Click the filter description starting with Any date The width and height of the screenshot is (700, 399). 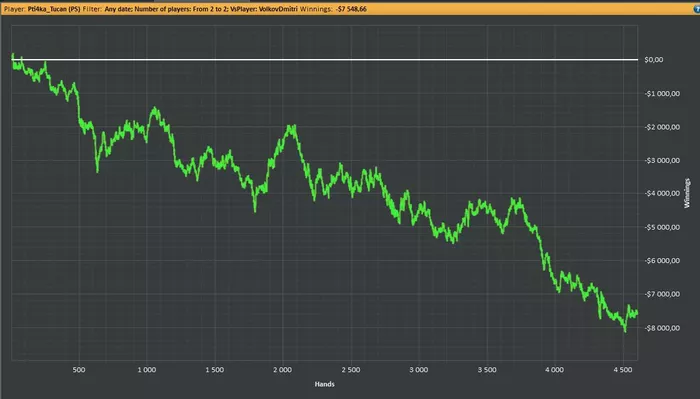(201, 9)
